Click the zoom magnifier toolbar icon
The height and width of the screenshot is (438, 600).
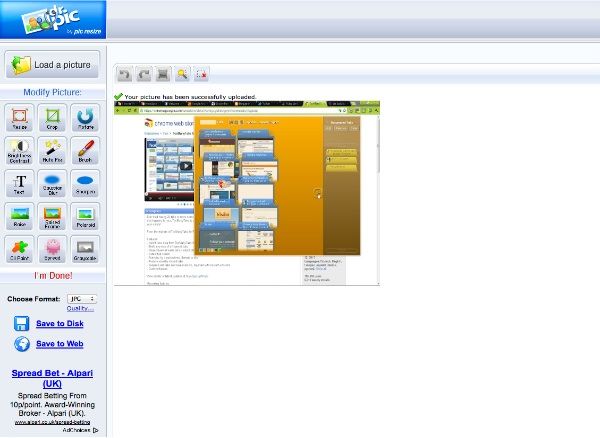click(x=182, y=74)
